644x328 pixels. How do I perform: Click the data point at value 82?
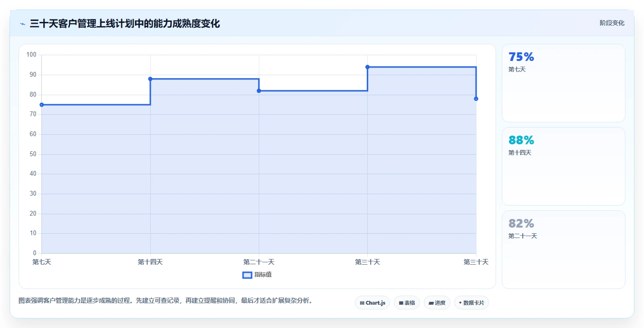point(259,91)
